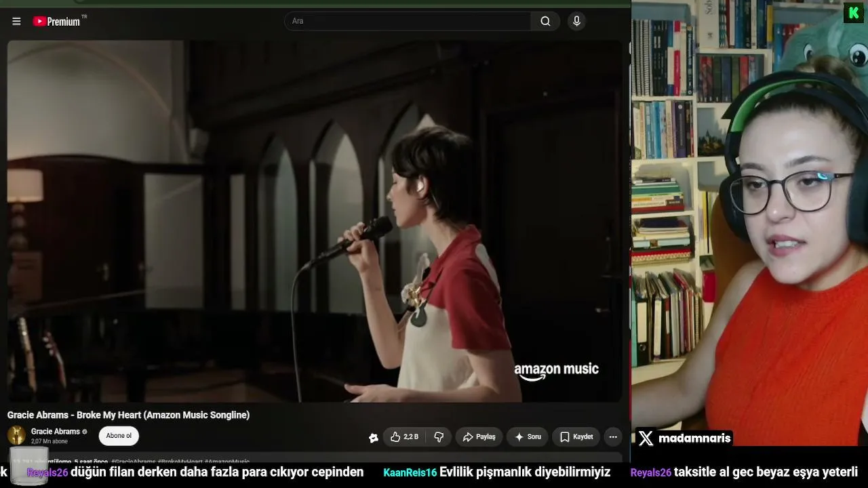Viewport: 868px width, 488px height.
Task: Dislike the video with thumbs down
Action: tap(439, 437)
